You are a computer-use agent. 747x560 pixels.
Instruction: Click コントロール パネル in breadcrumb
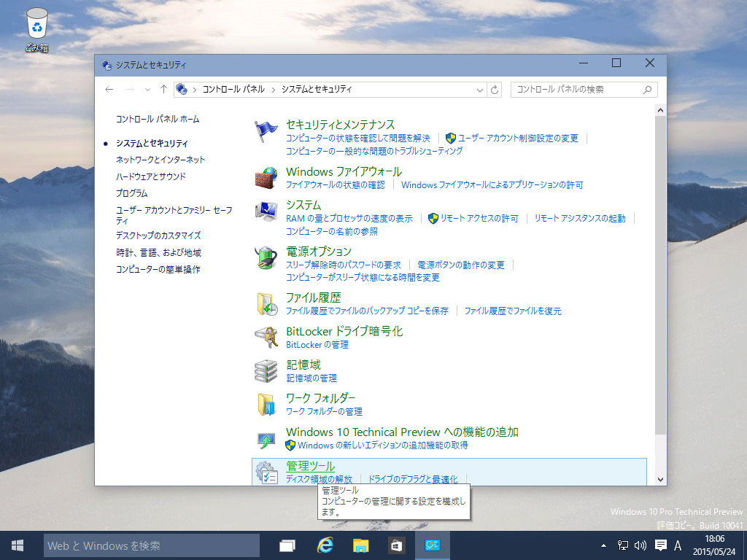(x=233, y=90)
